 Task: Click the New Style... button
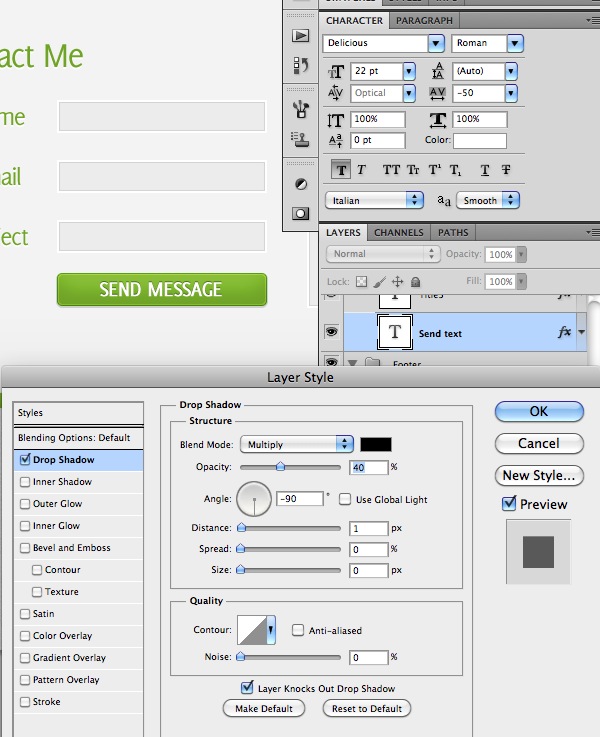(x=539, y=475)
